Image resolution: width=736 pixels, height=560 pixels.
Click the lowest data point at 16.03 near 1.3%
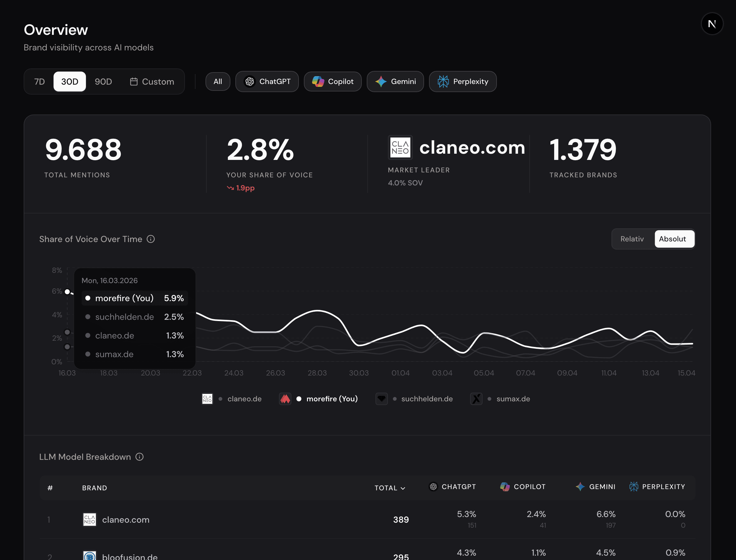tap(67, 347)
